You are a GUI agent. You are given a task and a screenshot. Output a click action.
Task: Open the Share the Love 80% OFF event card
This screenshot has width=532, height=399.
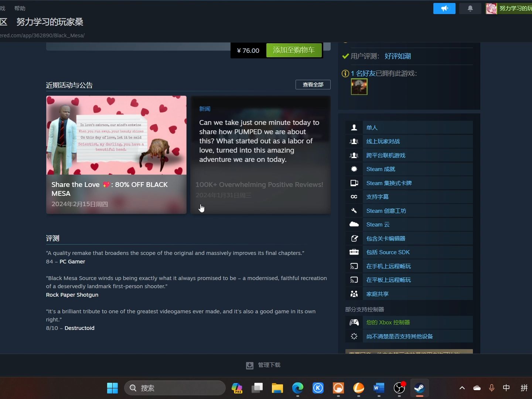(116, 155)
